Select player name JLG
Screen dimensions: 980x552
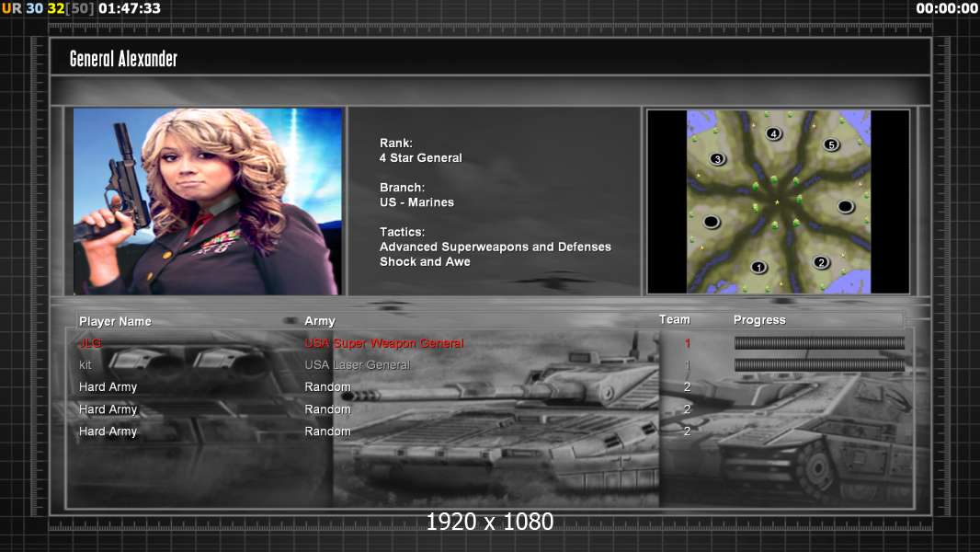pyautogui.click(x=90, y=343)
